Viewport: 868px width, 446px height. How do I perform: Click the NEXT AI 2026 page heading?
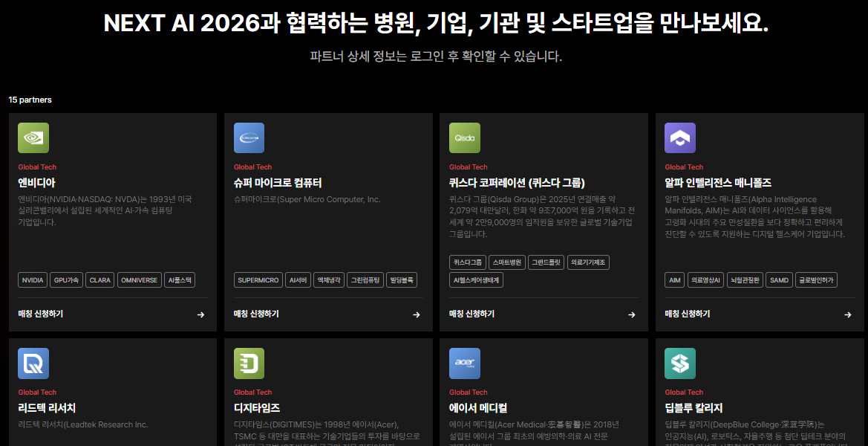[x=436, y=23]
